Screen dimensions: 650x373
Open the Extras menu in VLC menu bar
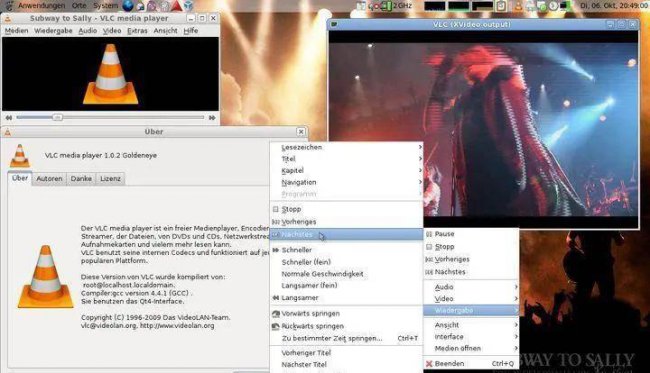pos(137,31)
